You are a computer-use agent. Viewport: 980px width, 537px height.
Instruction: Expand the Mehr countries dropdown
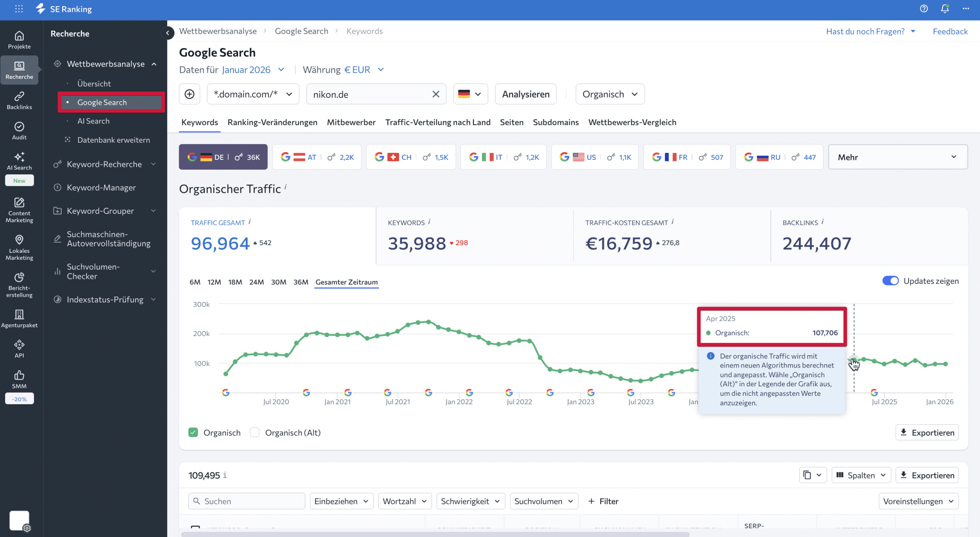coord(897,157)
